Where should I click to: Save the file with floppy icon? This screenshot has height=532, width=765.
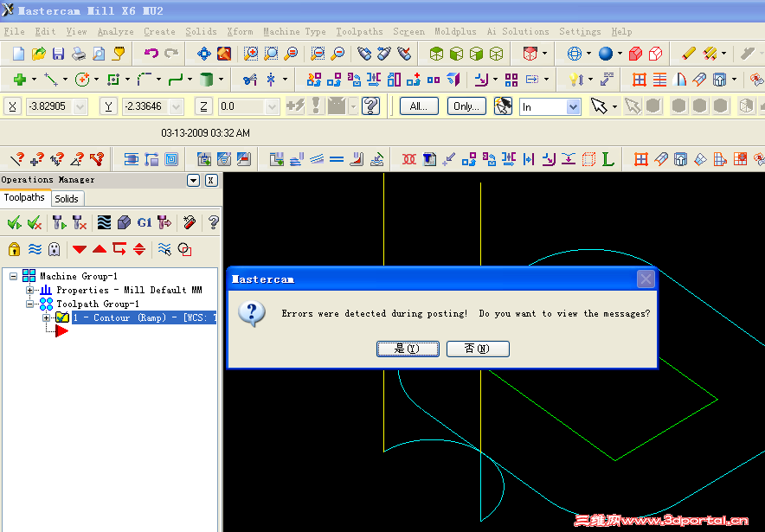59,53
